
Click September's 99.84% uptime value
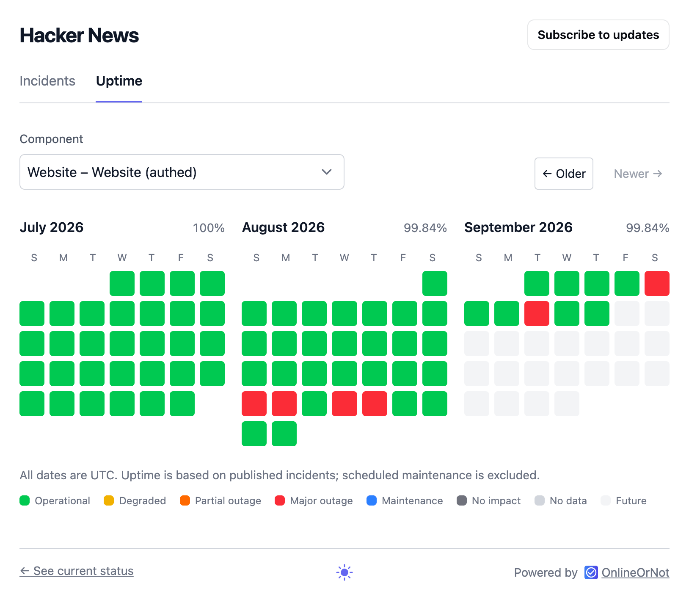(648, 228)
